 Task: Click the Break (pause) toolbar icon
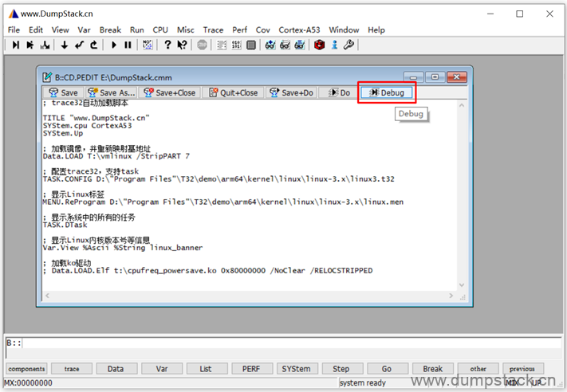click(128, 45)
